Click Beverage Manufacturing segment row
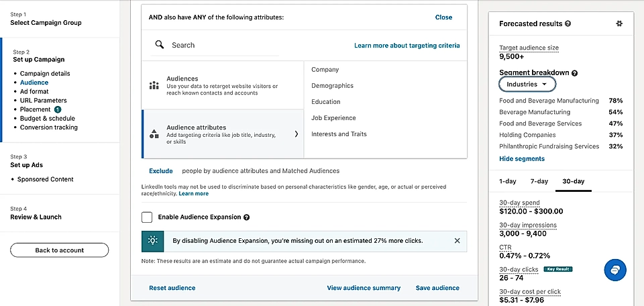This screenshot has width=644, height=306. pyautogui.click(x=561, y=112)
